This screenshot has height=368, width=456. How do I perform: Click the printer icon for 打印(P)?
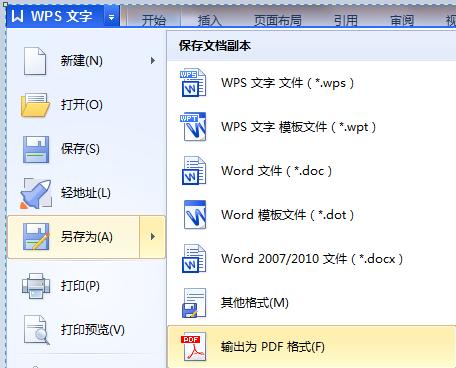36,286
